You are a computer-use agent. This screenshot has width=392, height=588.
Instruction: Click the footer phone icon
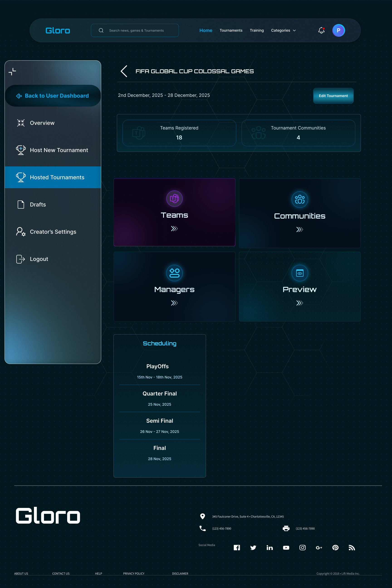203,528
